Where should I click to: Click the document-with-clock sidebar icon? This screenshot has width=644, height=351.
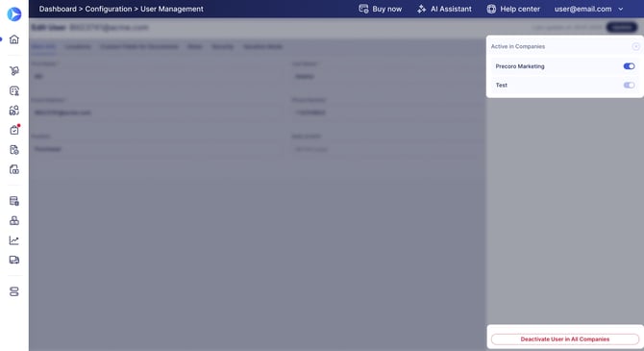pos(14,150)
